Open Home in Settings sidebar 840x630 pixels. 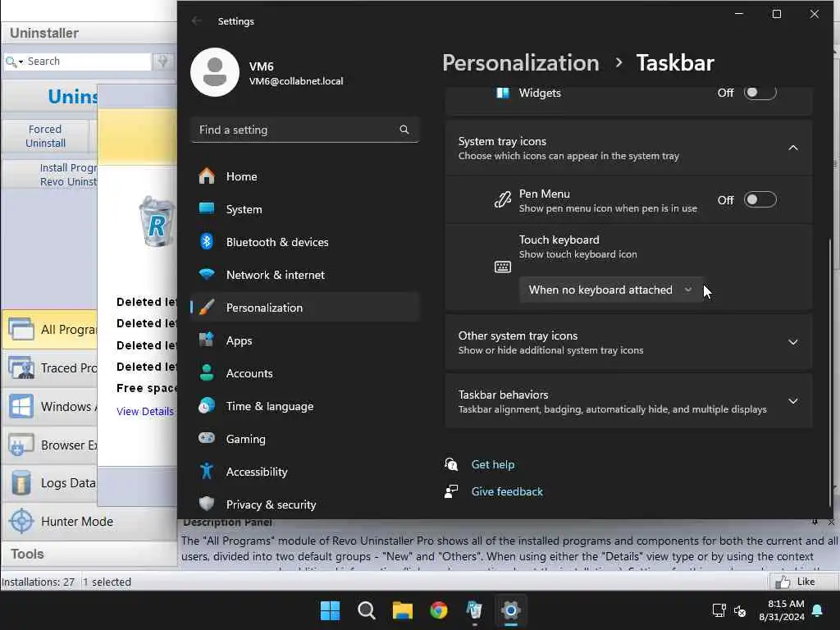click(x=304, y=176)
